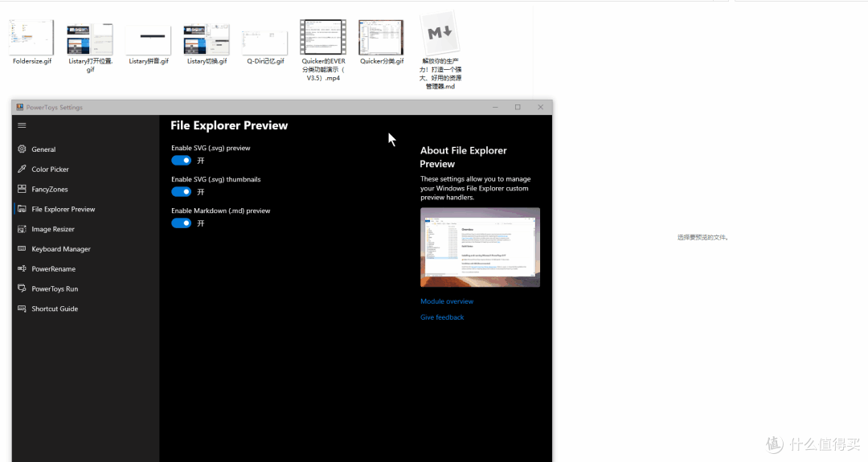Click Enable Markdown (.md) preview label
This screenshot has width=868, height=462.
click(220, 211)
